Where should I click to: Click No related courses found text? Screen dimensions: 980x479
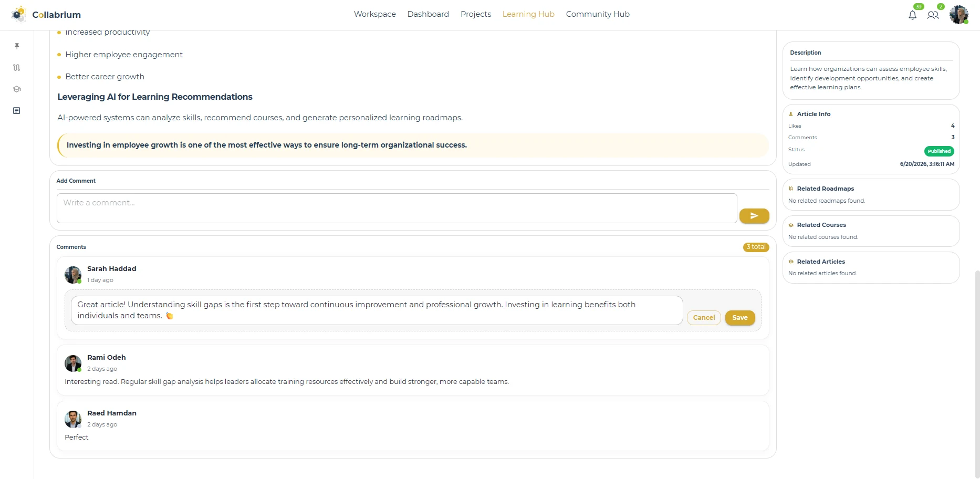click(823, 237)
